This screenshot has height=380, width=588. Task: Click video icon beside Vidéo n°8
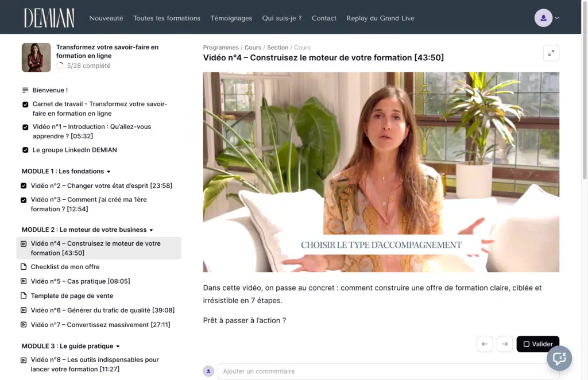(24, 360)
